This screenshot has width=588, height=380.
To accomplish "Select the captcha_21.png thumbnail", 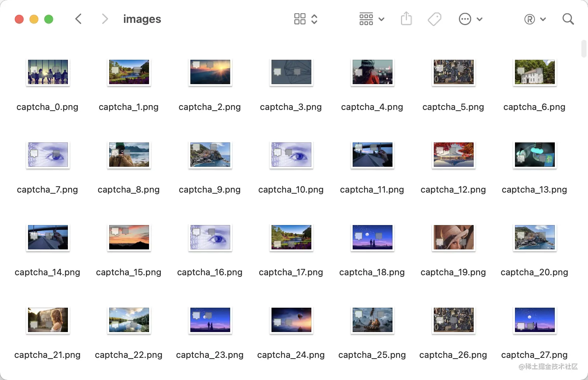I will [48, 320].
